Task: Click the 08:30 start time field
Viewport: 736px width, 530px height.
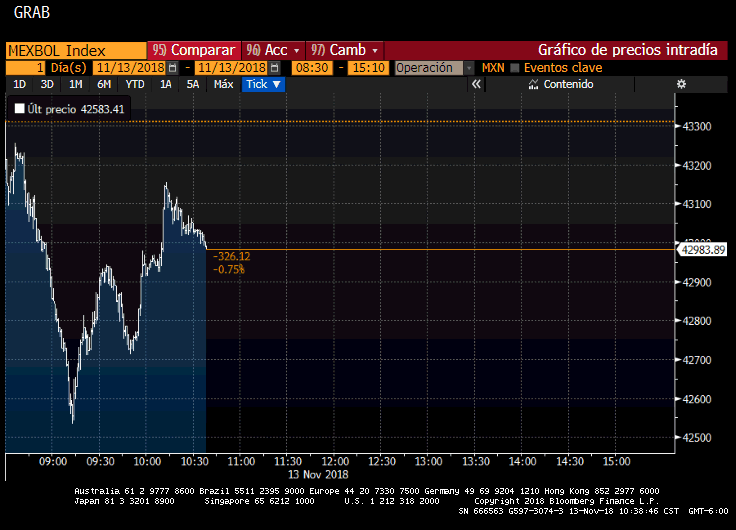Action: pyautogui.click(x=311, y=68)
